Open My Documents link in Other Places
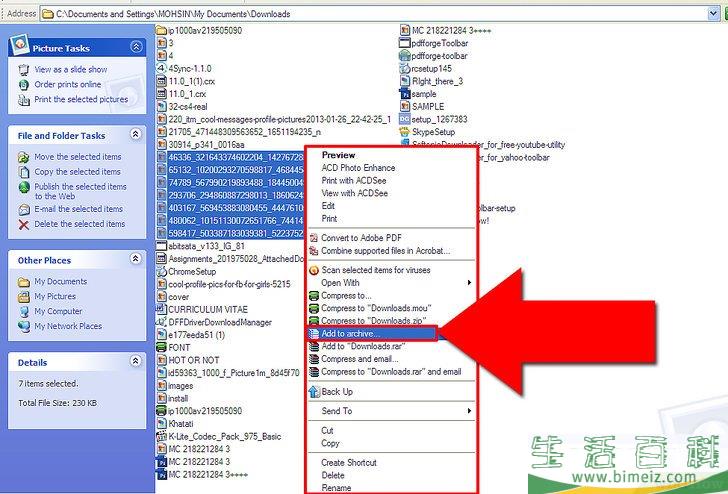 [60, 281]
